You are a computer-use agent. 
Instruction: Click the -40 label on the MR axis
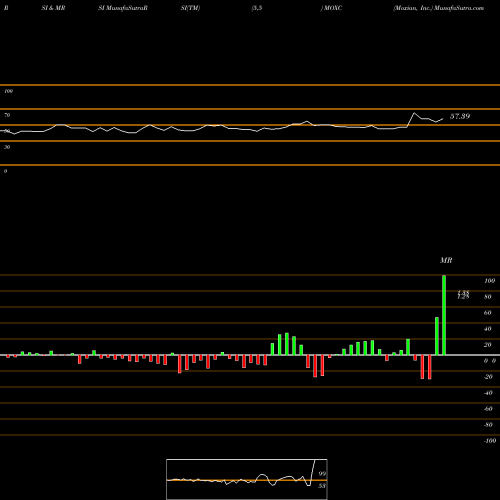click(x=488, y=393)
